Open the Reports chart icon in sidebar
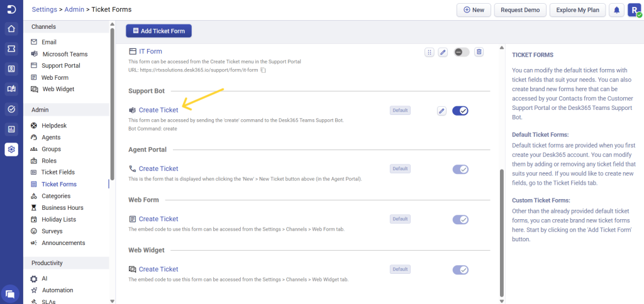 [x=11, y=129]
